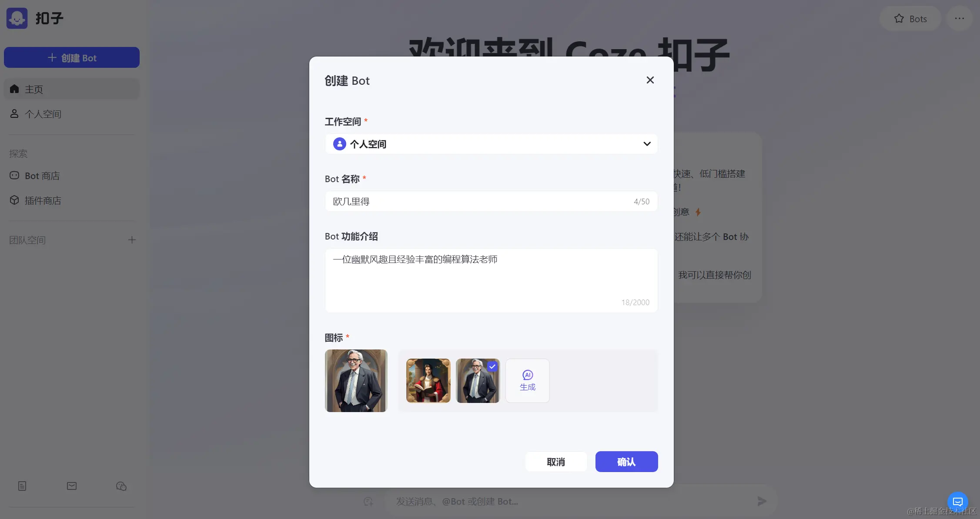This screenshot has width=980, height=519.
Task: Open Bot 商店 in the sidebar
Action: pyautogui.click(x=42, y=176)
